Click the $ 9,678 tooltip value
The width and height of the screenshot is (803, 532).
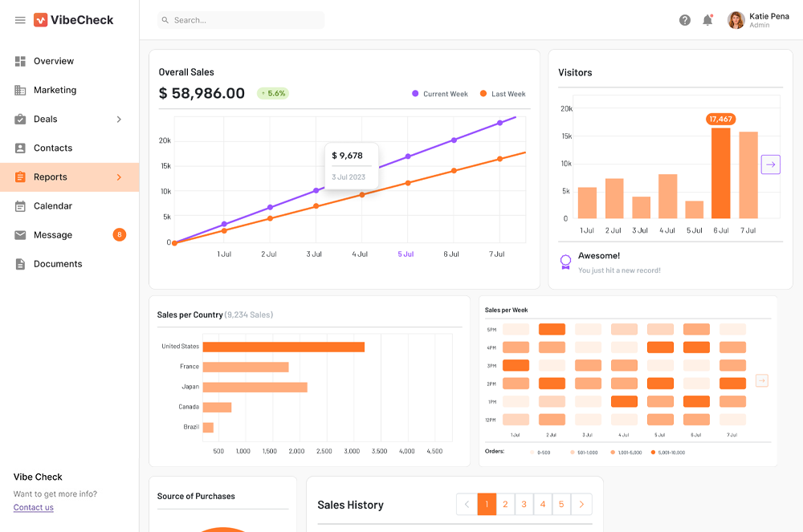pos(347,156)
